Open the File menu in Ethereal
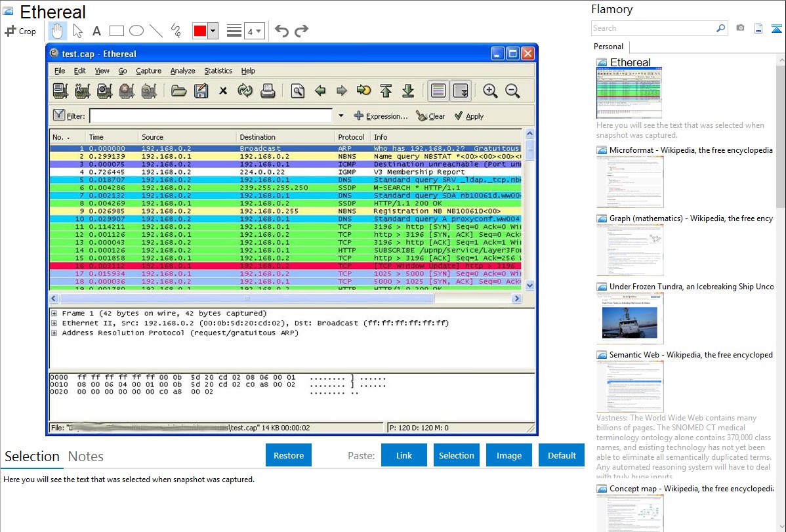Viewport: 786px width, 532px height. coord(60,71)
